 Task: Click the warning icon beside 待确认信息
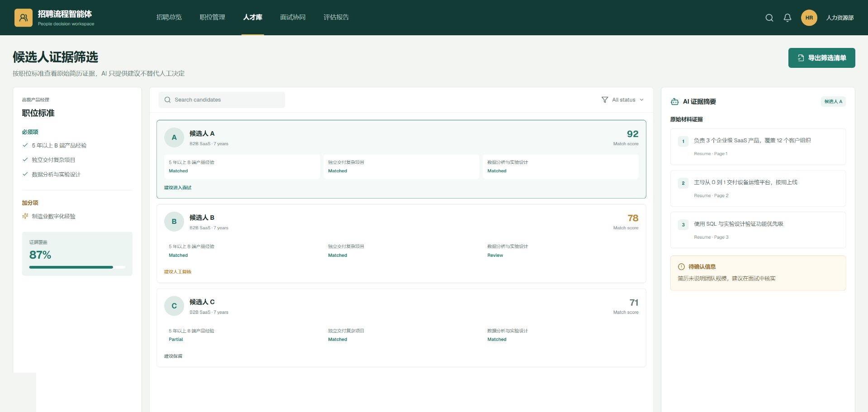(x=681, y=267)
